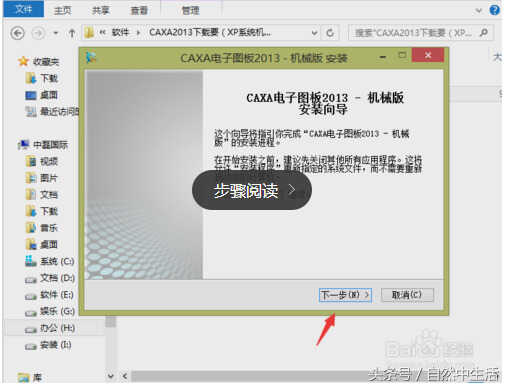Screen dimensions: 508x387
Task: Refresh the Explorer folder view
Action: [330, 33]
